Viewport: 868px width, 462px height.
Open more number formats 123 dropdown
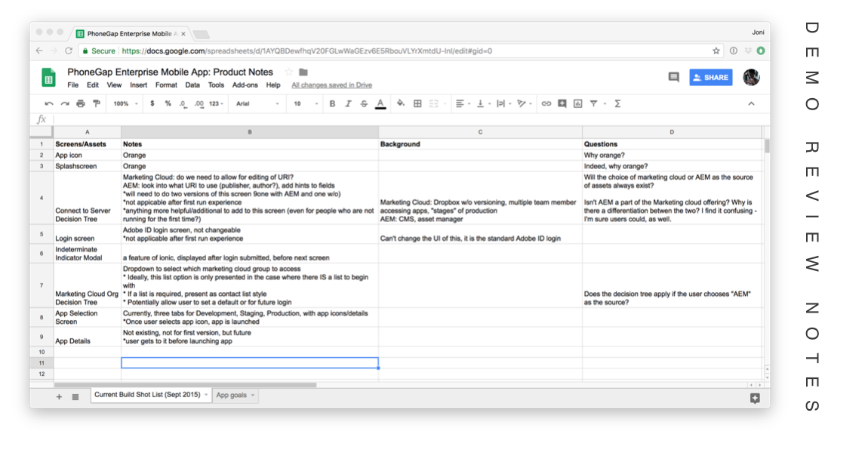coord(217,103)
